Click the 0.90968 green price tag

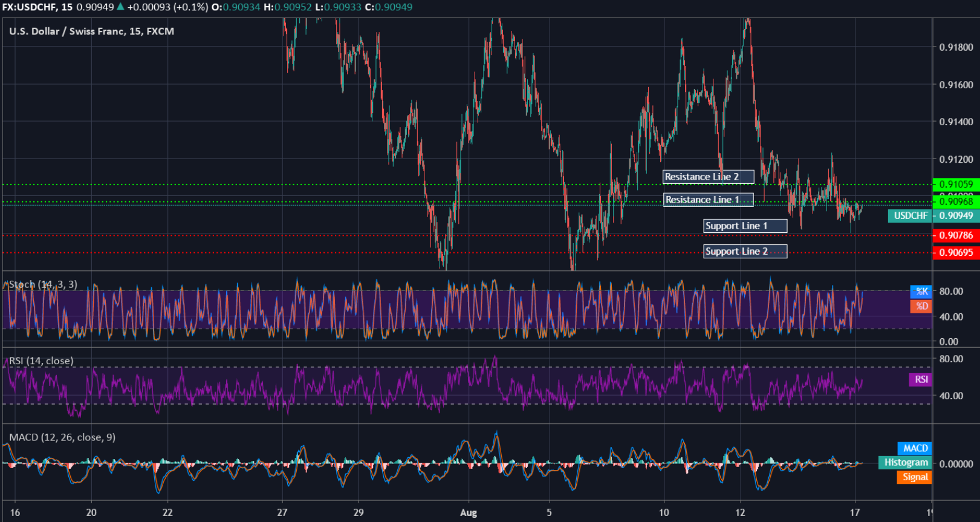coord(956,201)
